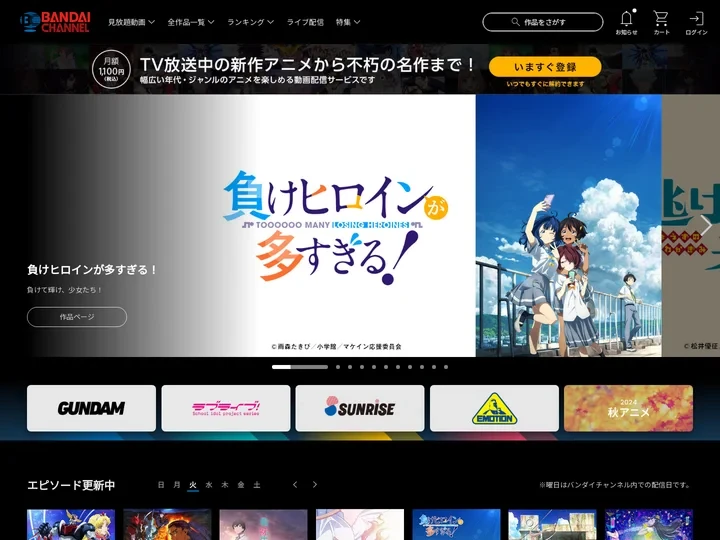Expand the 特集 dropdown menu

pyautogui.click(x=348, y=22)
